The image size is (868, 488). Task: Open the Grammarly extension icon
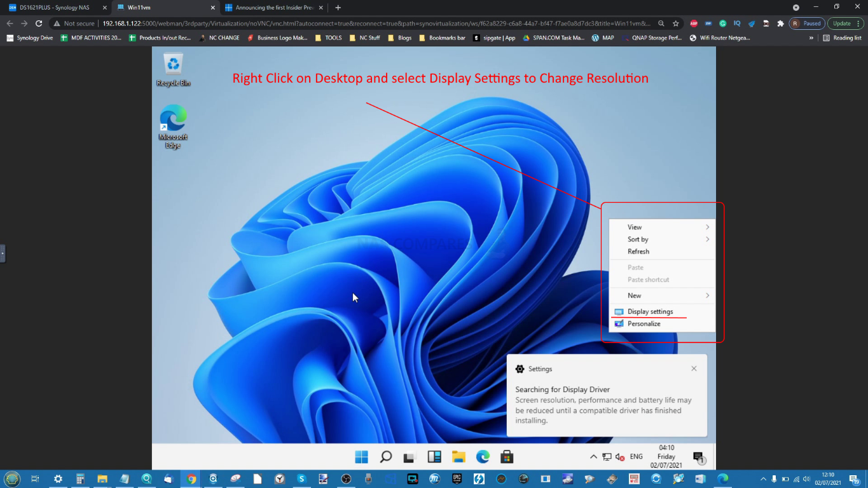tap(723, 23)
